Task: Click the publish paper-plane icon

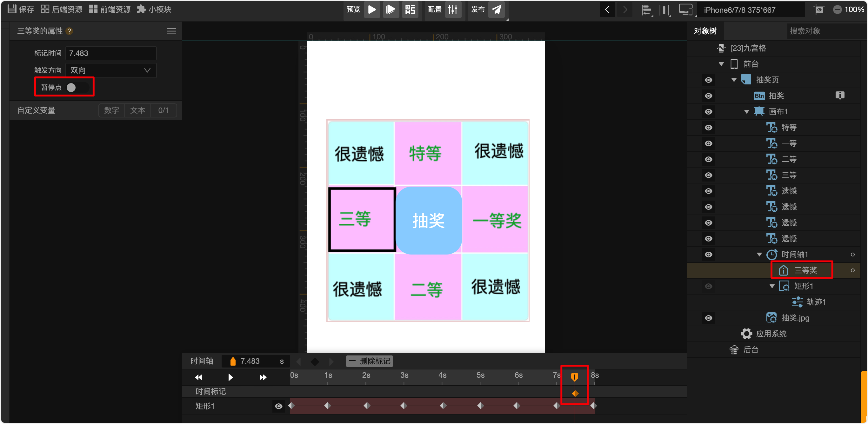Action: [496, 10]
